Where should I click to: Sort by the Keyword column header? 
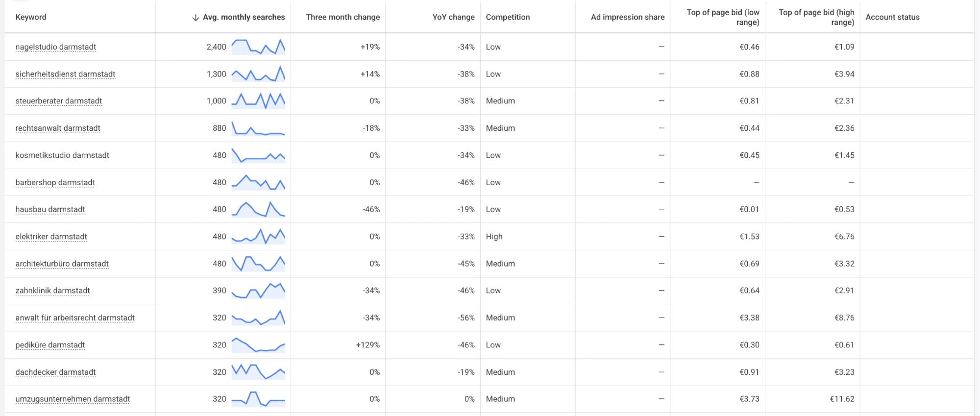(31, 17)
